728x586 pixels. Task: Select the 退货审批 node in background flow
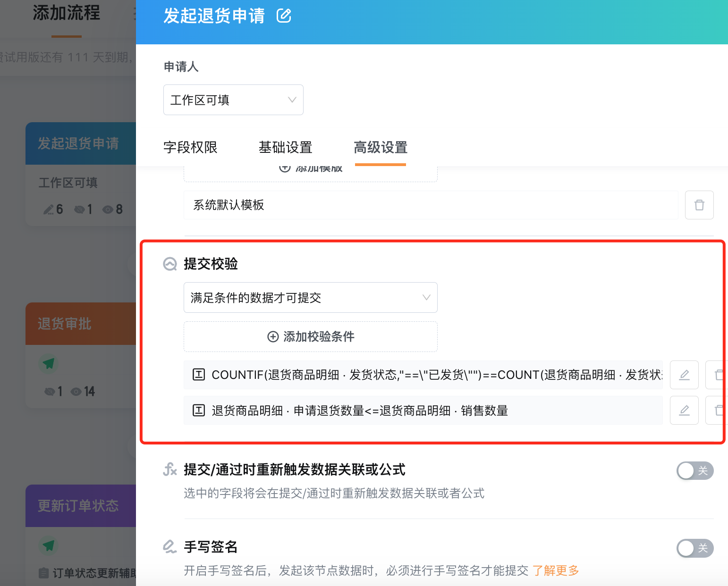point(81,324)
